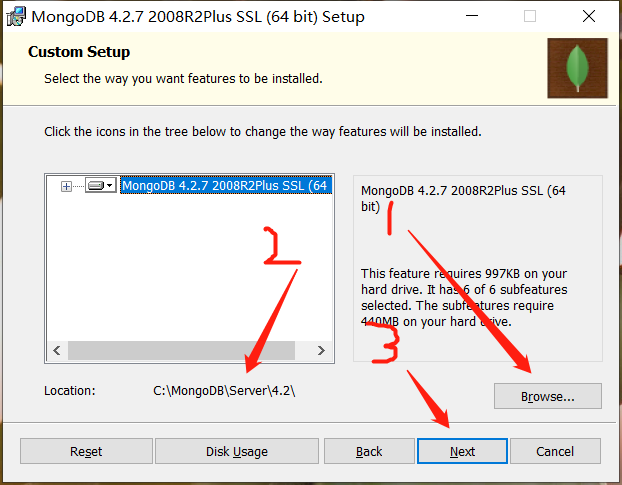This screenshot has height=485, width=622.
Task: Cancel the MongoDB installation
Action: (555, 451)
